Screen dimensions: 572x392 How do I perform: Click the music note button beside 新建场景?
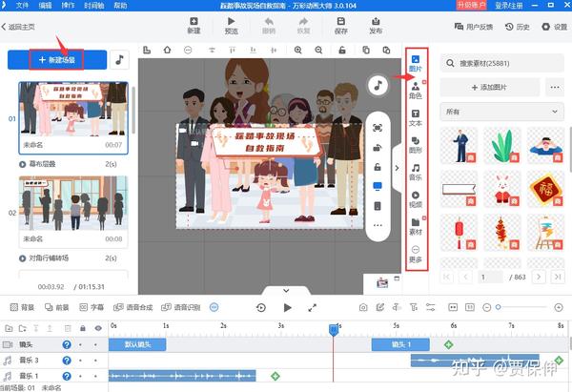coord(119,60)
